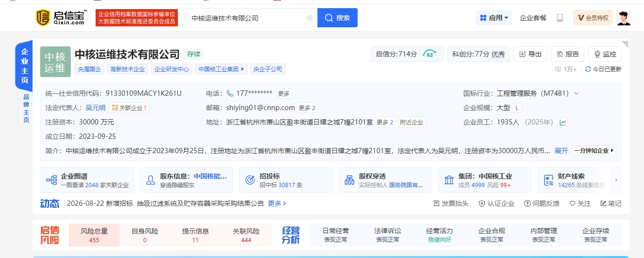Open 企业合规 analysis item

pyautogui.click(x=491, y=235)
